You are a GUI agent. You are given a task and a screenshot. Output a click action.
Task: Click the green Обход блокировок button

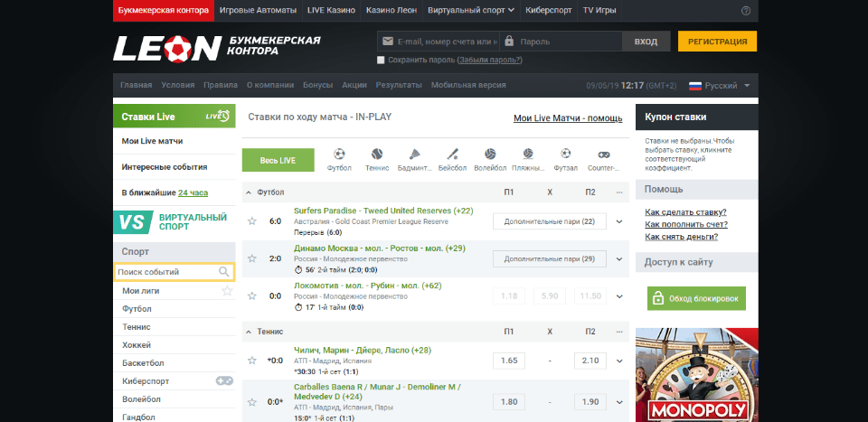696,298
